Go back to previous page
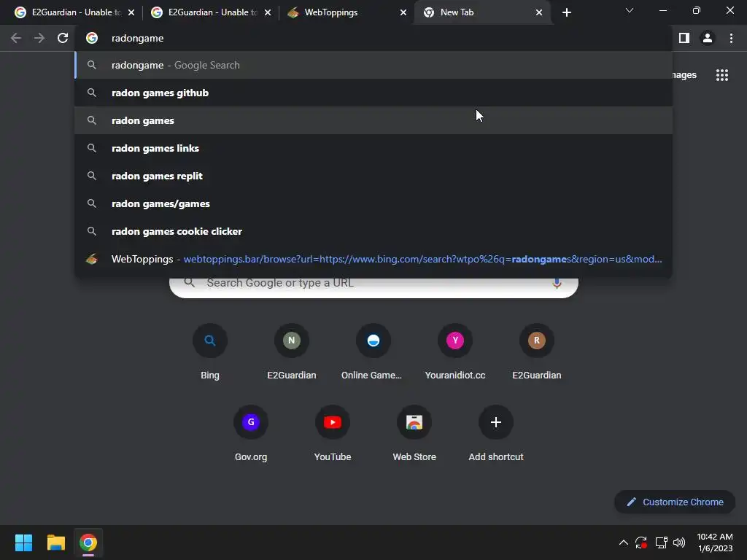 [16, 38]
